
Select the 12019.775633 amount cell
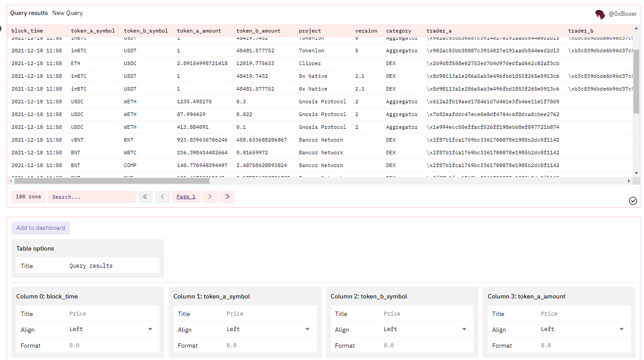coord(255,63)
